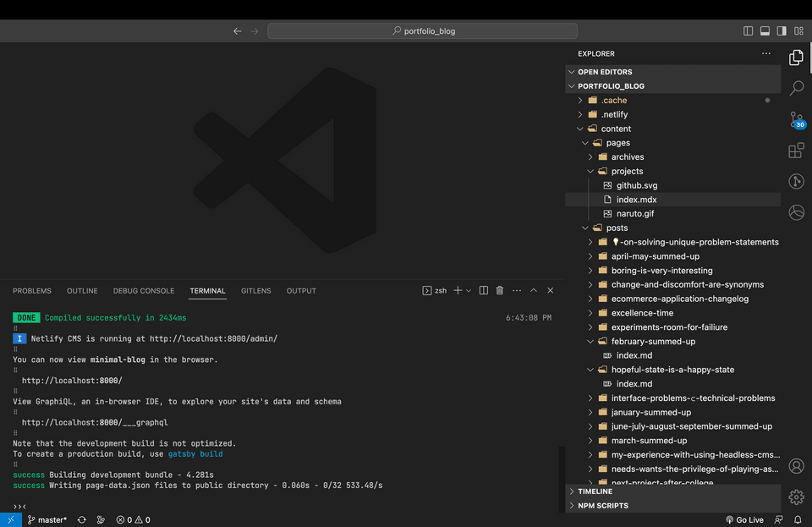The image size is (812, 527).
Task: Expand the archives folder
Action: [x=673, y=156]
